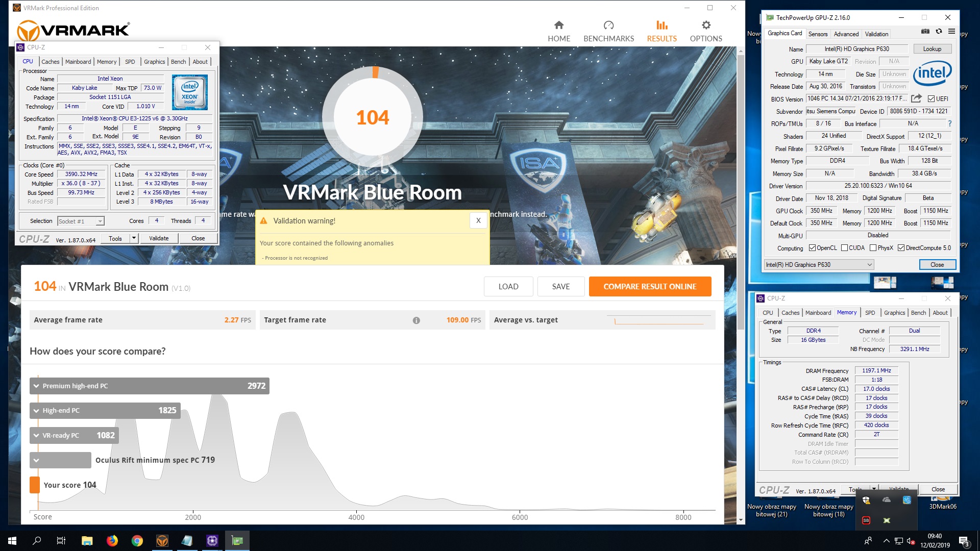Click the BIOS export share icon in GPU-Z
The image size is (980, 551).
click(916, 98)
